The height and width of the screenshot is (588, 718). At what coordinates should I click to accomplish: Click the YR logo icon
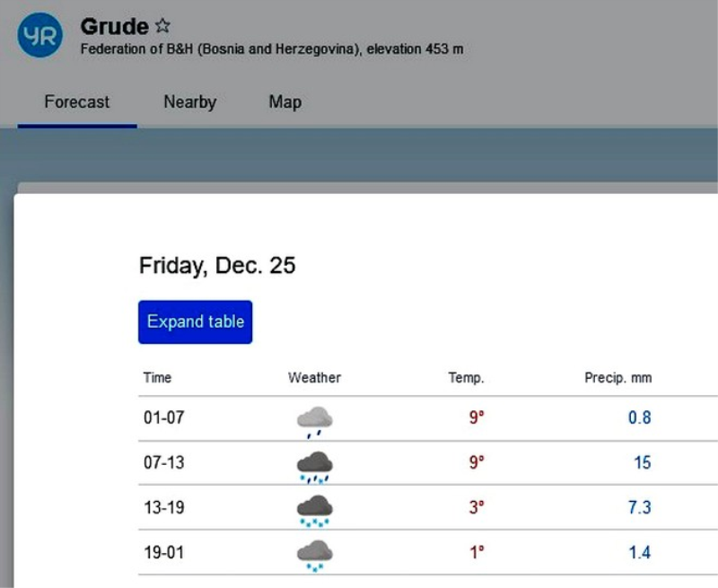point(39,35)
